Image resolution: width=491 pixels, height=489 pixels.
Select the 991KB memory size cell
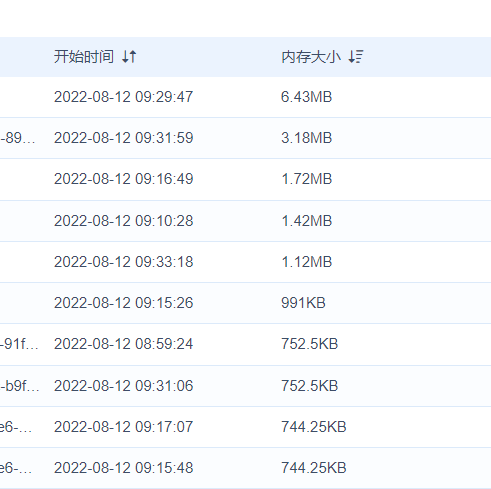[x=303, y=303]
